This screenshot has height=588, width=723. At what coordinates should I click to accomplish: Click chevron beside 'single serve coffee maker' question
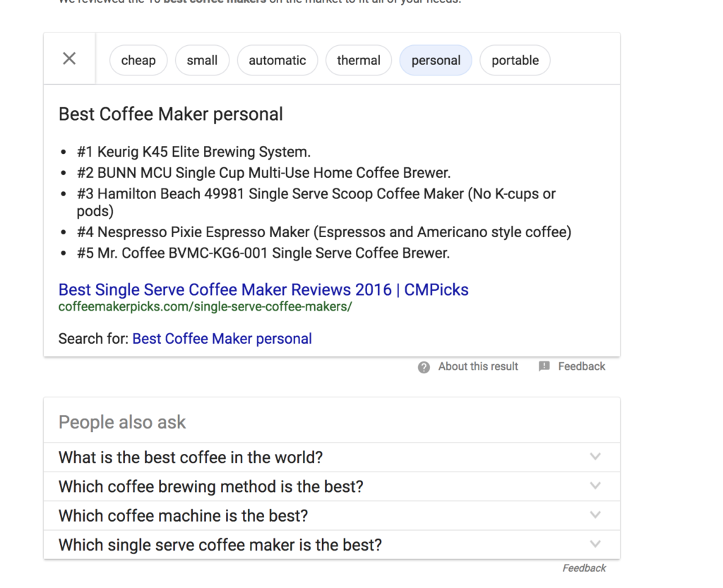point(595,544)
